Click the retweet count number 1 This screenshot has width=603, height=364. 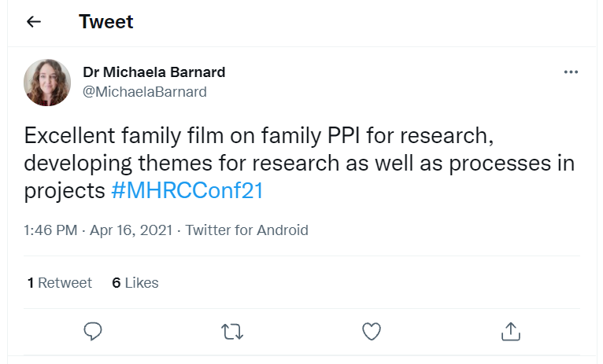pyautogui.click(x=30, y=283)
